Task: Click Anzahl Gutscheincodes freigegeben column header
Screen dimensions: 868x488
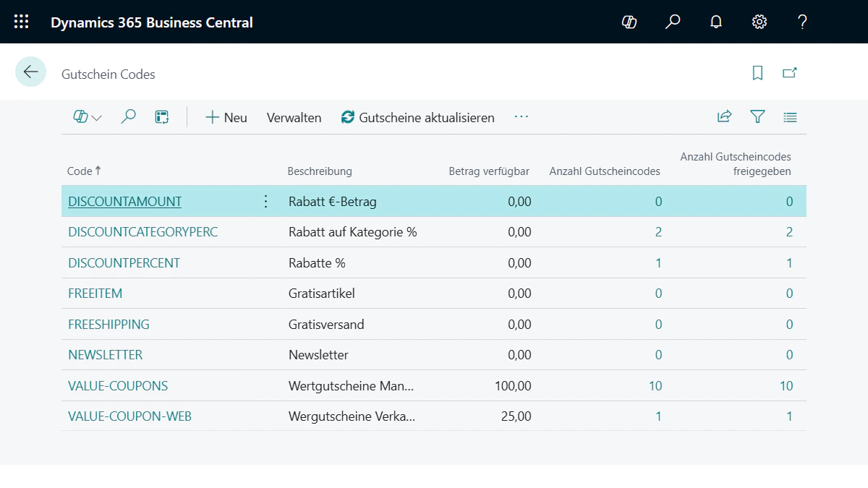Action: tap(736, 164)
